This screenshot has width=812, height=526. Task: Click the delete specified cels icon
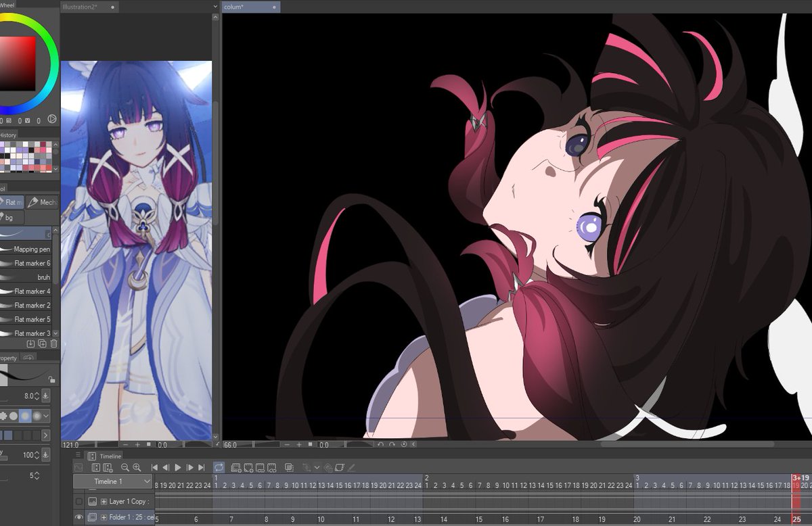point(271,467)
